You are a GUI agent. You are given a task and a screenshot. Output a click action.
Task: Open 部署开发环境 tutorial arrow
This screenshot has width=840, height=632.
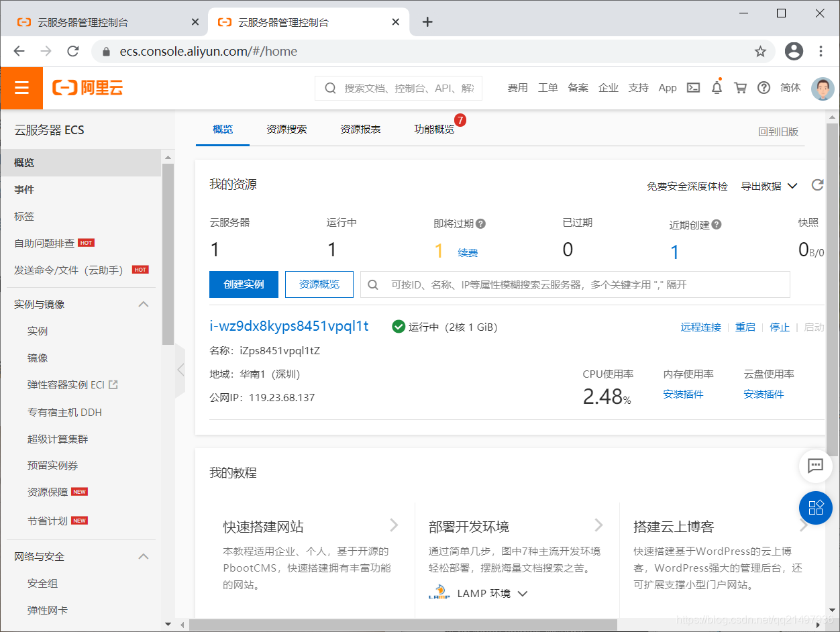pos(598,525)
